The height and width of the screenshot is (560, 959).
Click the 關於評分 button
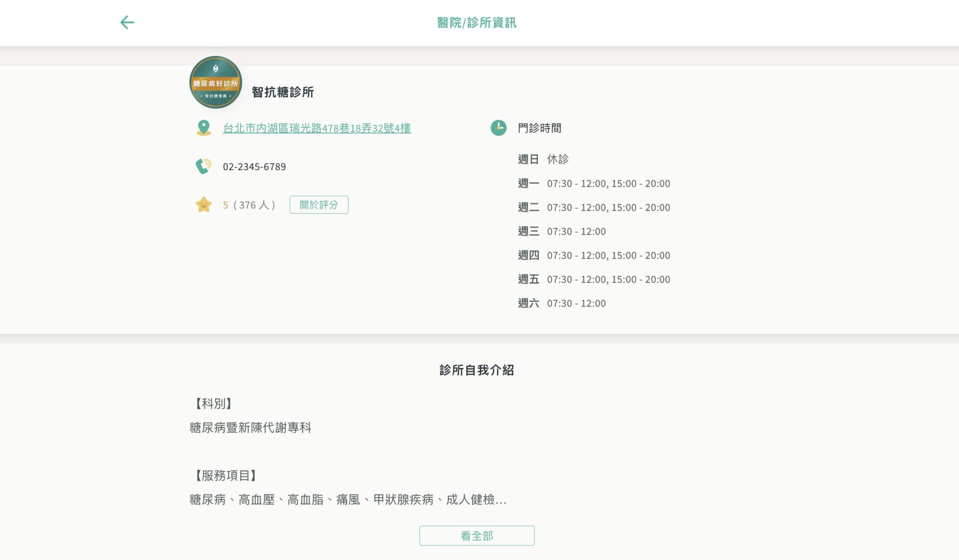(319, 205)
